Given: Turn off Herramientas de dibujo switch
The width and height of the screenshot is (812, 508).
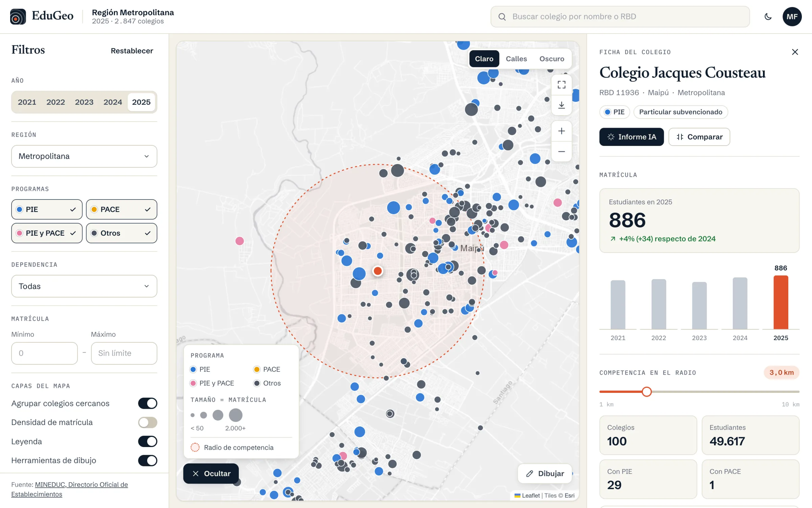Looking at the screenshot, I should point(148,461).
